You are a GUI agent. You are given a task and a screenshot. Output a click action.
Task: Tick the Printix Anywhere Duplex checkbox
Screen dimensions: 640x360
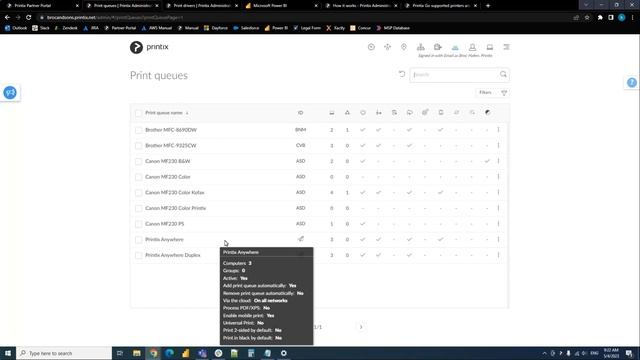click(138, 256)
